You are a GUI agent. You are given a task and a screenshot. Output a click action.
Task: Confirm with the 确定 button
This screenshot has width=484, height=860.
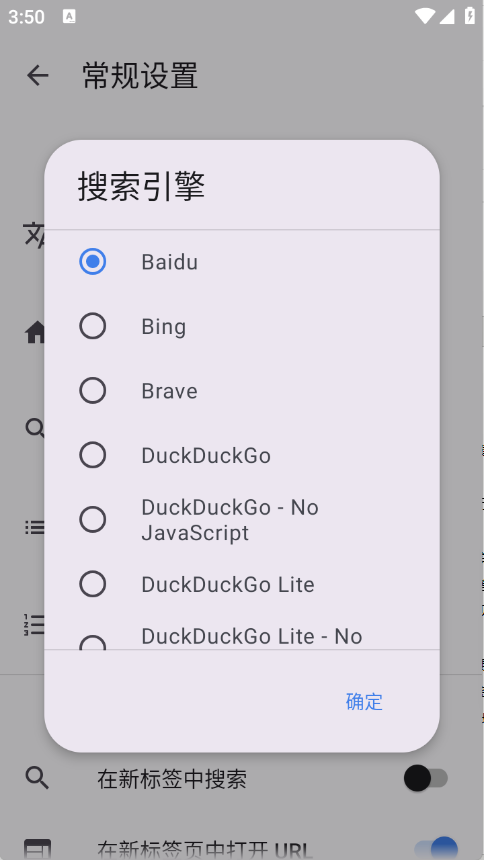364,701
